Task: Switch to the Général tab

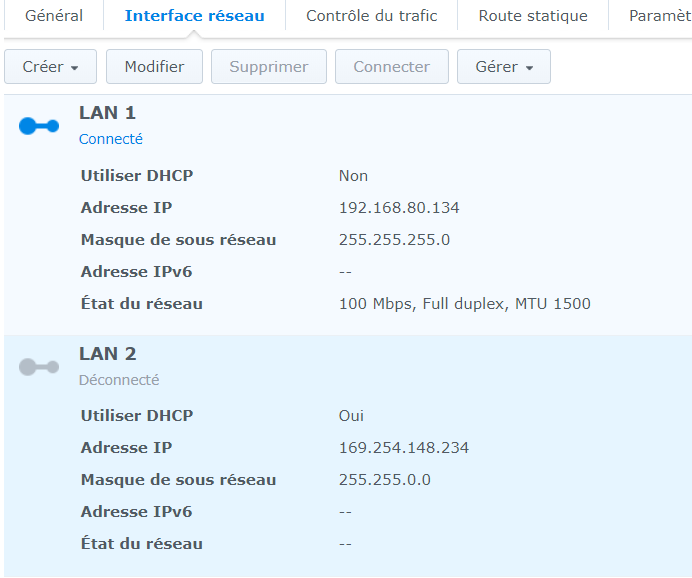Action: point(54,16)
